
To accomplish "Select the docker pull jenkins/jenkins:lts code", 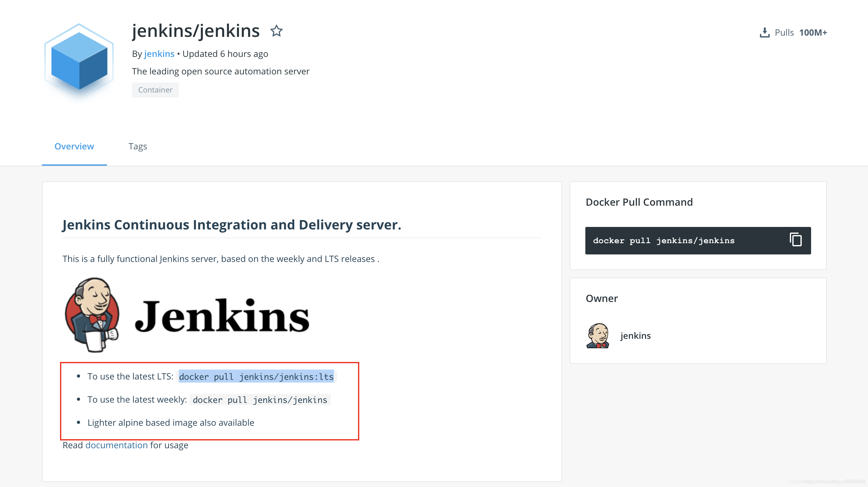I will [256, 377].
